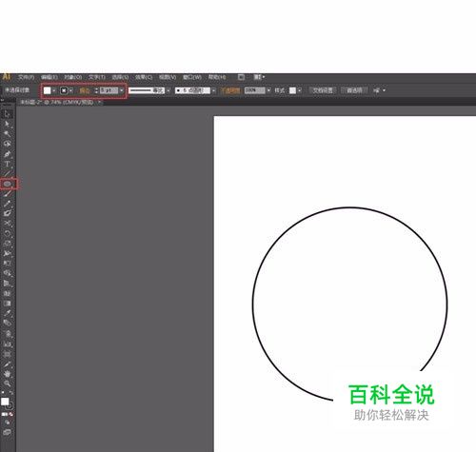Select the Eyedropper tool
The image size is (476, 452).
pyautogui.click(x=7, y=313)
